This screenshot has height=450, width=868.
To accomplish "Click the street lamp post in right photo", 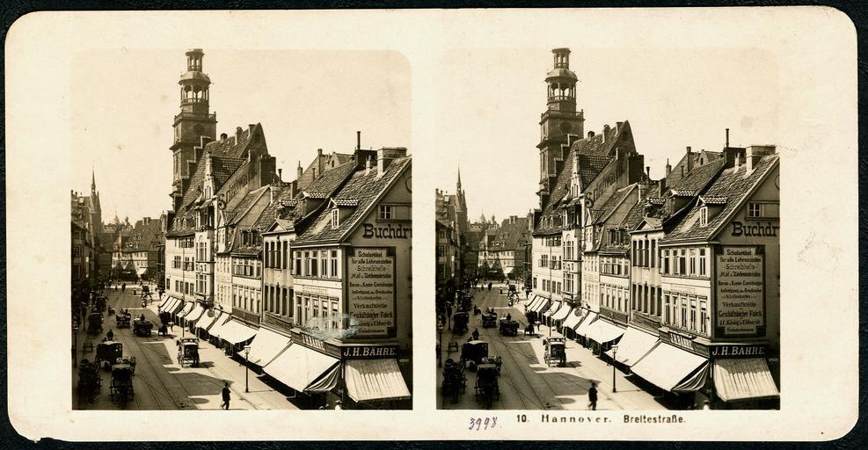I will point(614,367).
